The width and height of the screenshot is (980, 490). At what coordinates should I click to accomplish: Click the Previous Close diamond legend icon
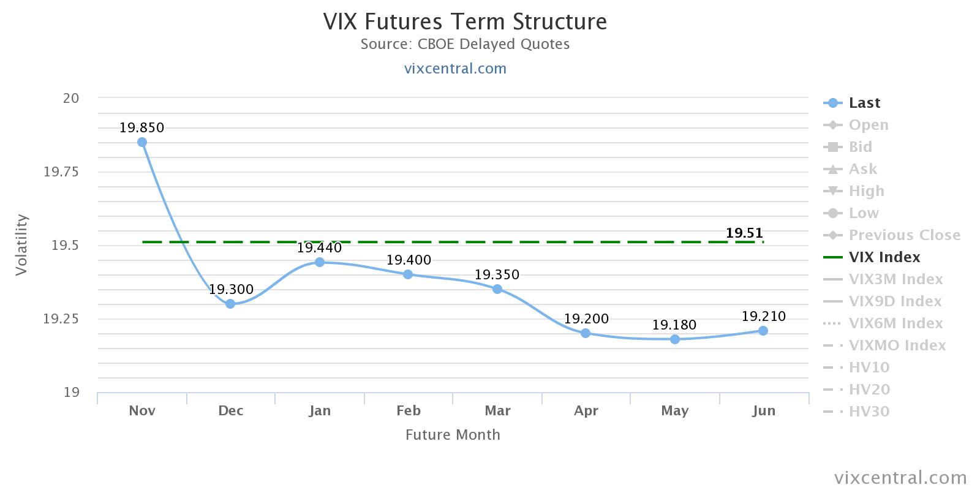click(x=833, y=235)
